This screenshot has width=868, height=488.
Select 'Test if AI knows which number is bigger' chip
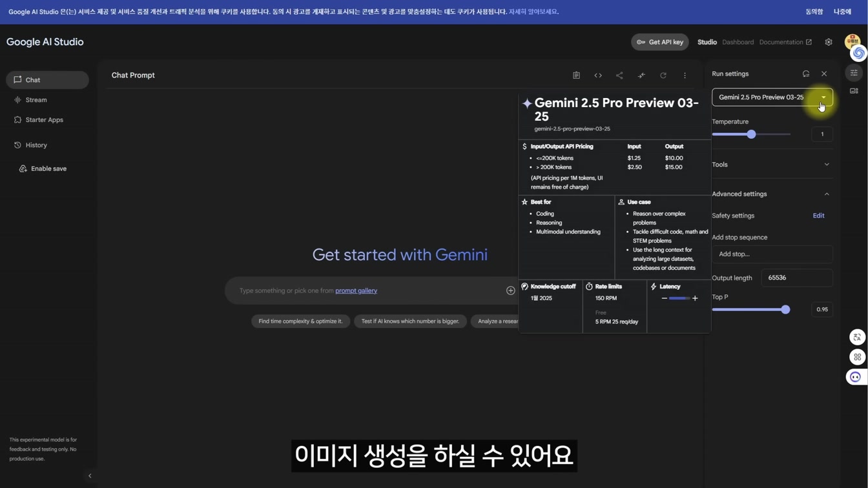click(x=410, y=321)
